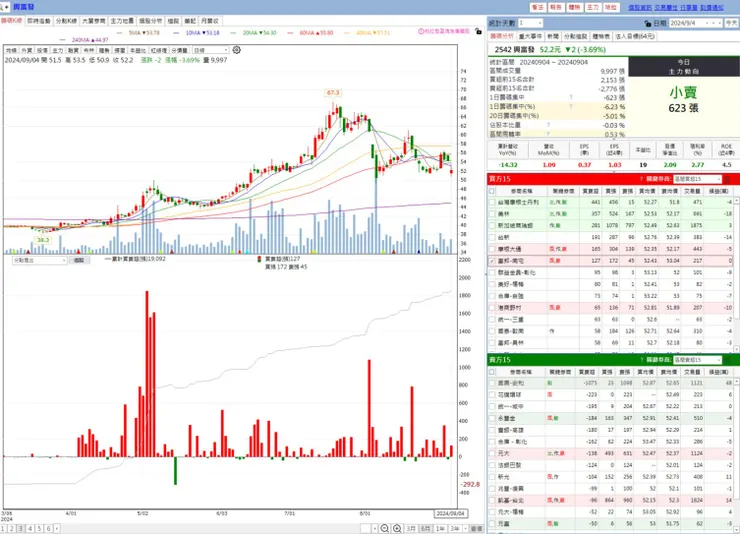Switch to the 體檢表 tab
The height and width of the screenshot is (534, 740).
[601, 36]
